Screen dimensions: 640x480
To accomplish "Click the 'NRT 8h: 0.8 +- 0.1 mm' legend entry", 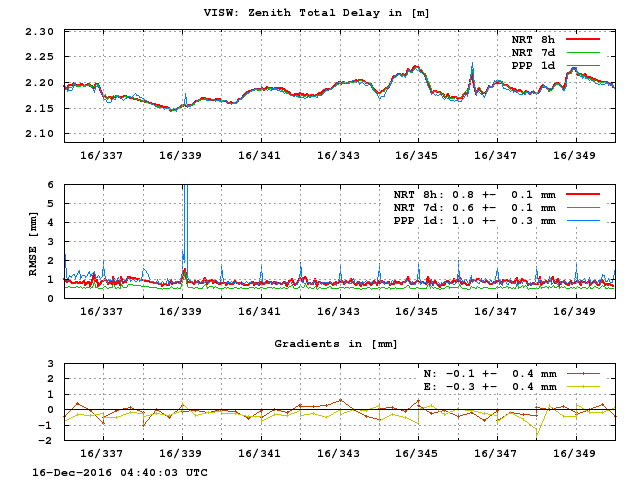I will [x=474, y=195].
